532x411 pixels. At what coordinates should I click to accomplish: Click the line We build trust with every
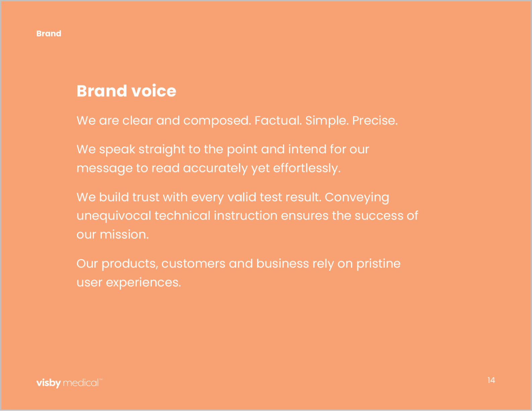[x=233, y=197]
